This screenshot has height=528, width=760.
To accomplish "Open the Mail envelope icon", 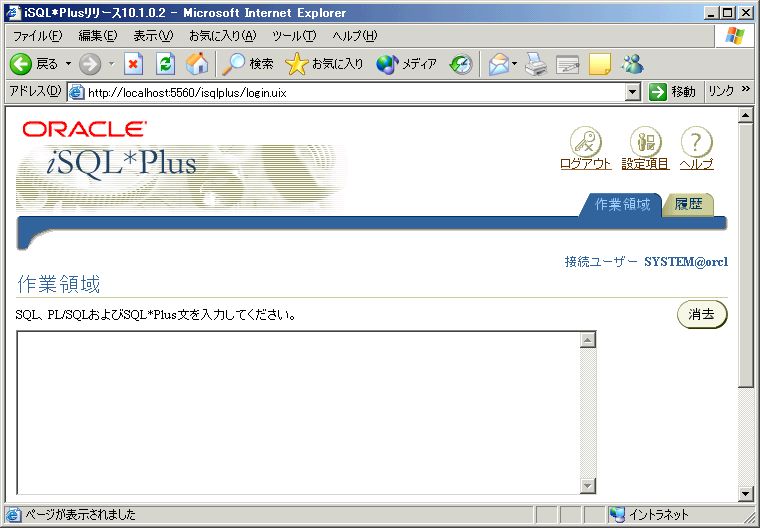I will tap(499, 64).
